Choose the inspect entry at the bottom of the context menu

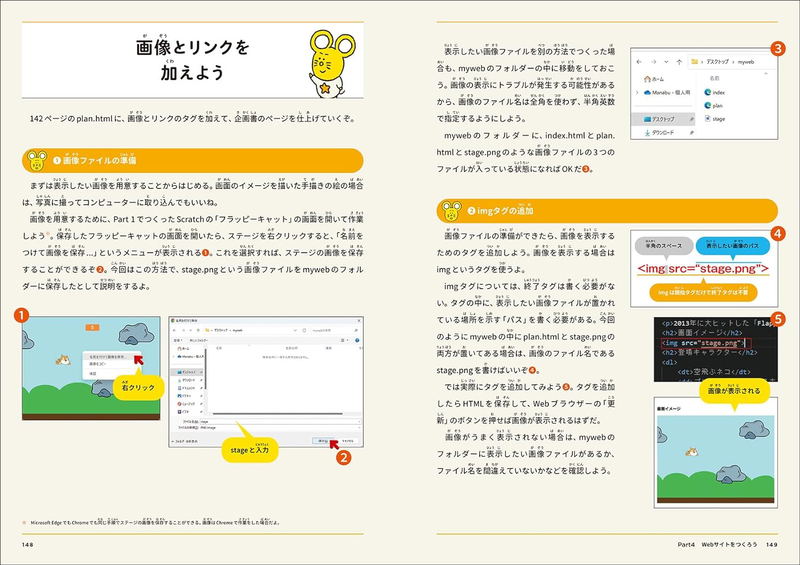pos(92,374)
